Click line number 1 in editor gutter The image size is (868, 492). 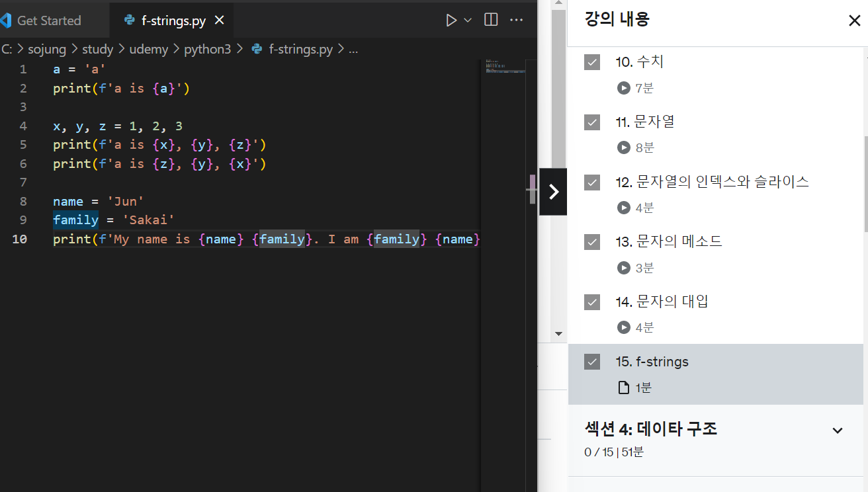tap(24, 69)
